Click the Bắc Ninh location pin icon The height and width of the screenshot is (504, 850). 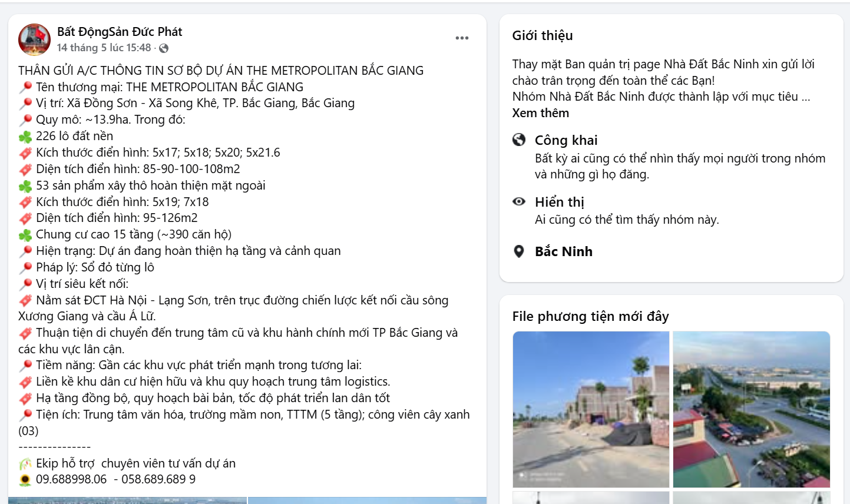519,251
